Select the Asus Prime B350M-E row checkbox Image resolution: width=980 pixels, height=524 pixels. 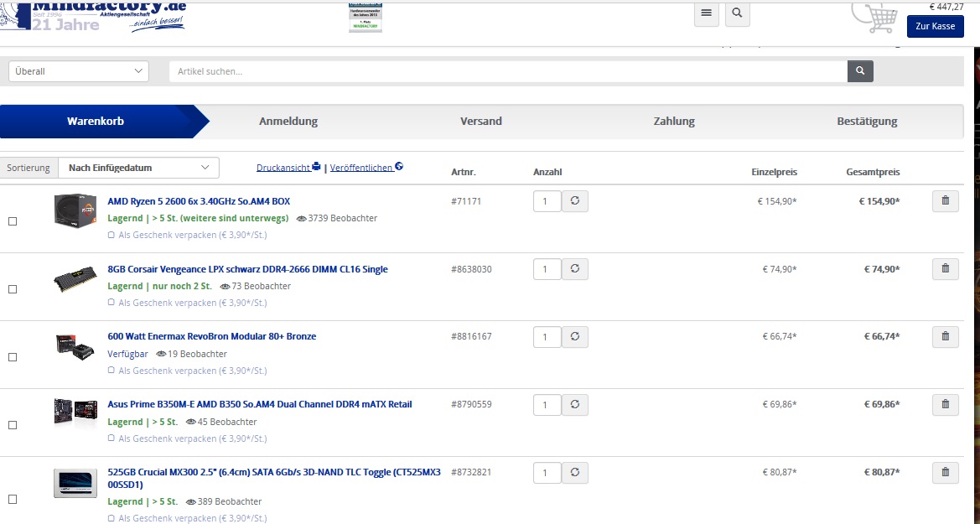(13, 425)
